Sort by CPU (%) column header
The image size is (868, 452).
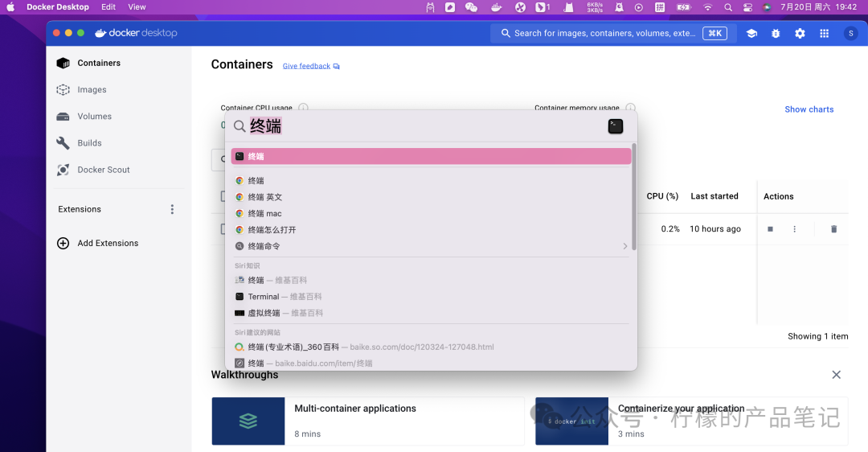(x=662, y=196)
